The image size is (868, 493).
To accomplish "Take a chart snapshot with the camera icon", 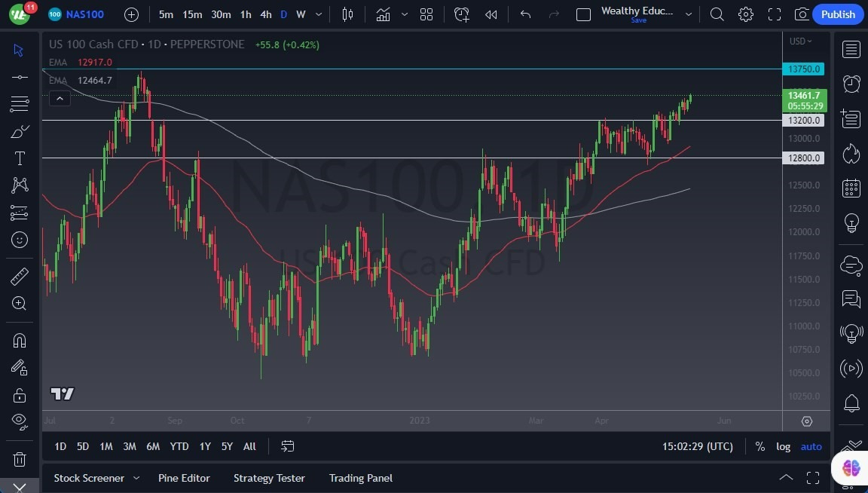I will (801, 14).
